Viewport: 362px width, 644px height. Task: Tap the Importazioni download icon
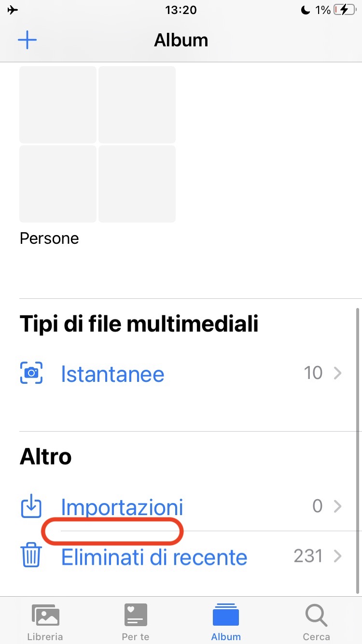tap(31, 507)
